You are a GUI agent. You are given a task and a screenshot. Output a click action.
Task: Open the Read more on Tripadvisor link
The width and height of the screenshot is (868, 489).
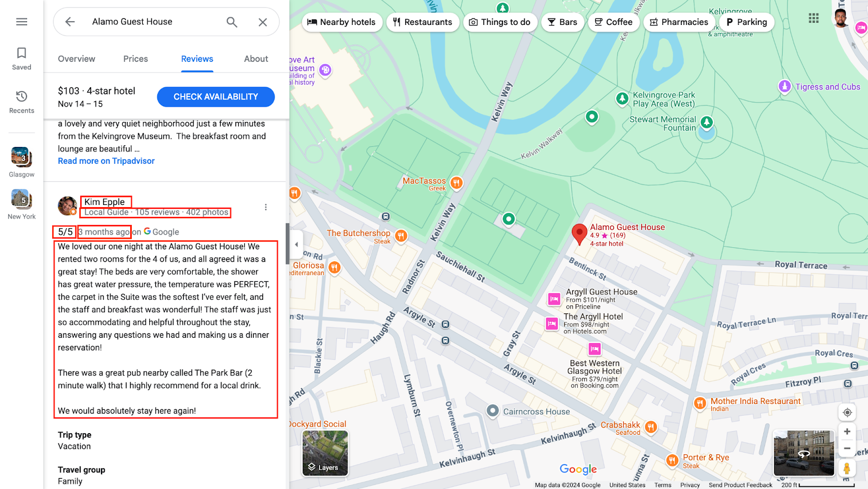[106, 161]
